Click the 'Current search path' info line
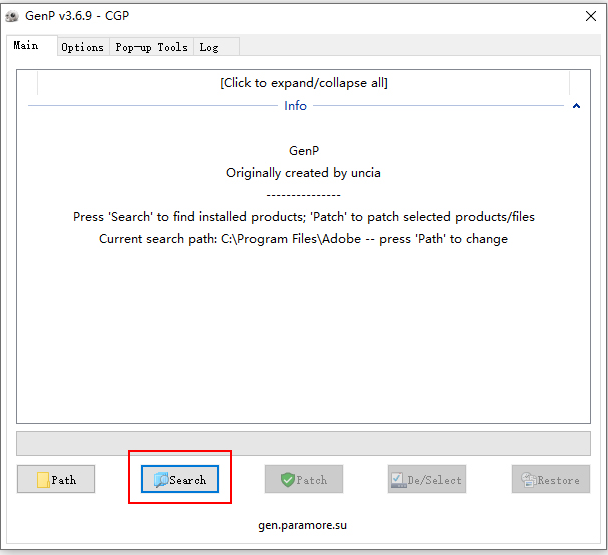608x555 pixels. pos(303,239)
